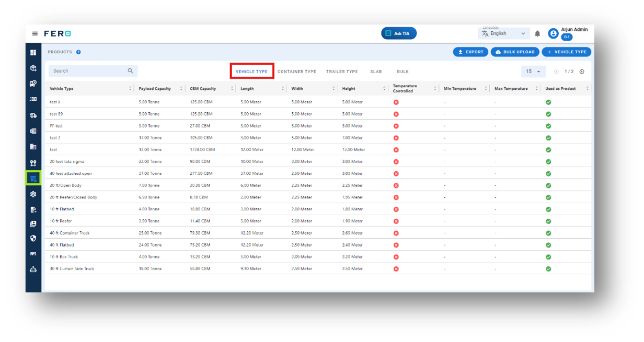Sort by Max Temperature column arrows

[x=536, y=88]
